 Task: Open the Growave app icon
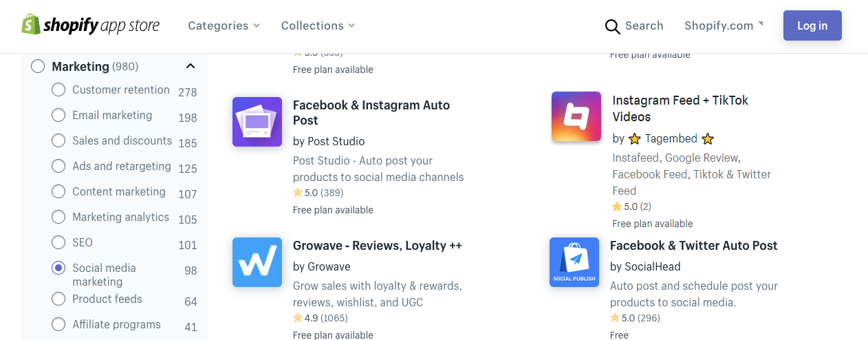257,262
